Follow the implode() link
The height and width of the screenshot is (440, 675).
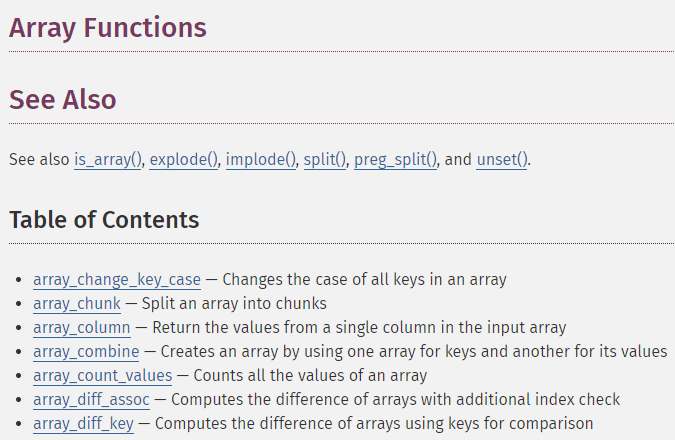click(261, 160)
